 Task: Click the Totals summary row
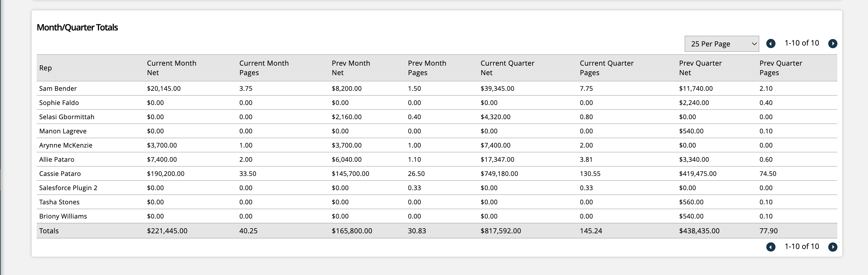[x=48, y=231]
